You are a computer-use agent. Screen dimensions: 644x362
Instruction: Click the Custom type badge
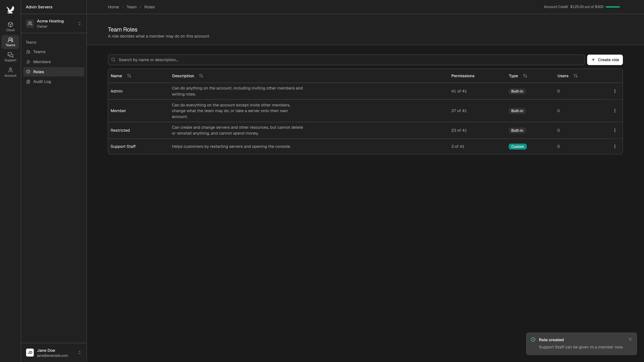pyautogui.click(x=518, y=147)
